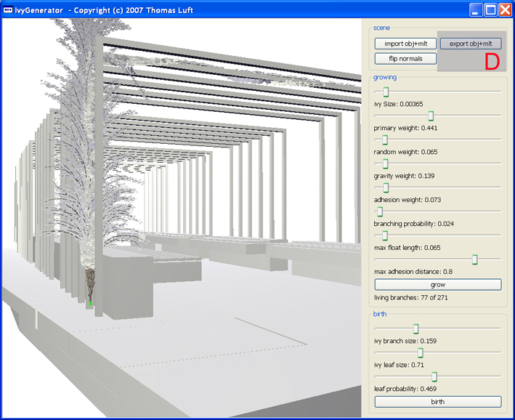The image size is (515, 420).
Task: Click the IvyGenerator title bar app icon
Action: [8, 9]
